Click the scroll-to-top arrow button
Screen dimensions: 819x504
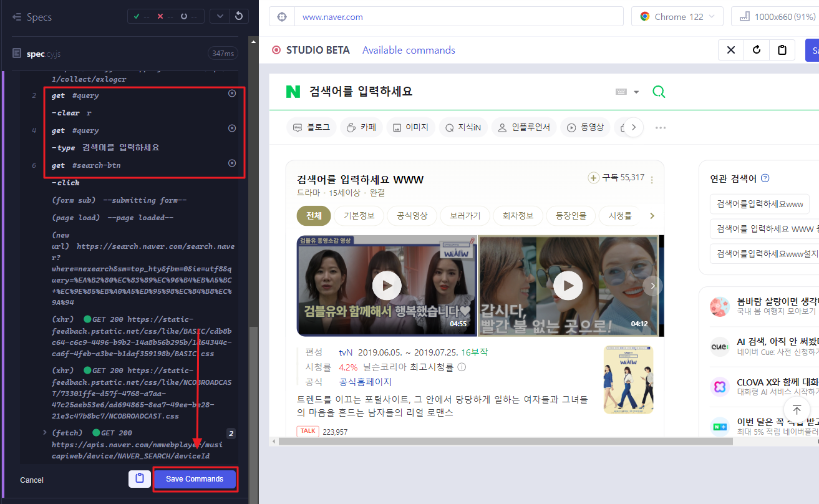[797, 410]
